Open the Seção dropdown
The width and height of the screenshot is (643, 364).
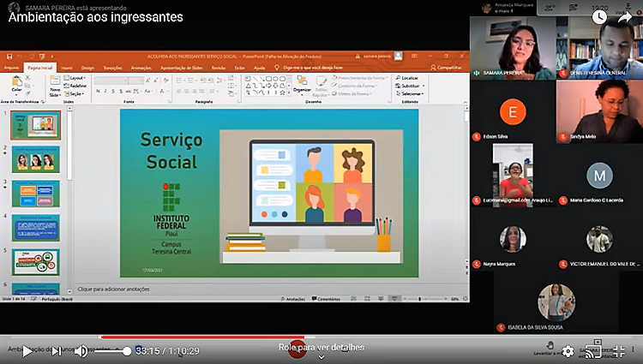tap(75, 93)
